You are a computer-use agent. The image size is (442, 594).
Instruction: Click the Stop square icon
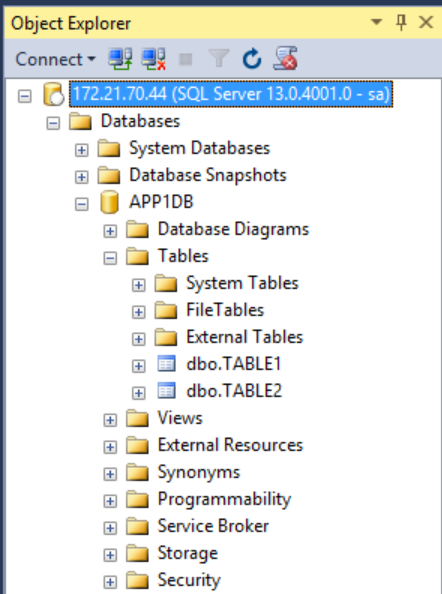pos(186,59)
